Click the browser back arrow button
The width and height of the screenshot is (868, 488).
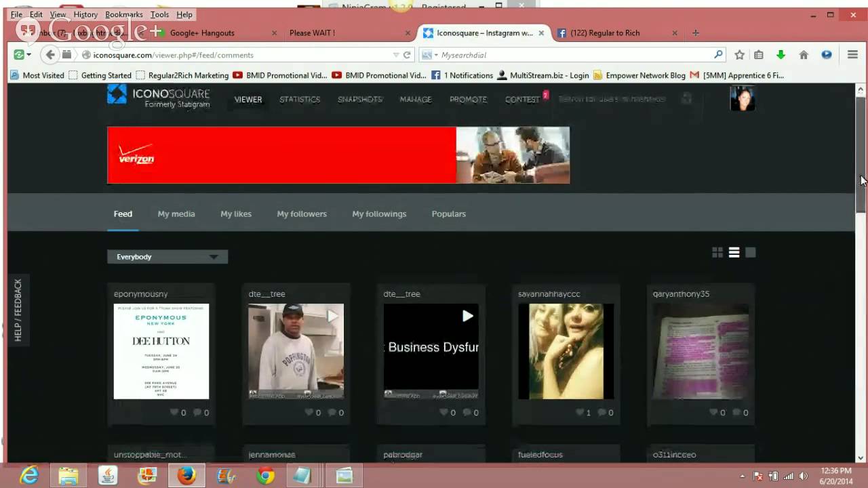tap(50, 55)
